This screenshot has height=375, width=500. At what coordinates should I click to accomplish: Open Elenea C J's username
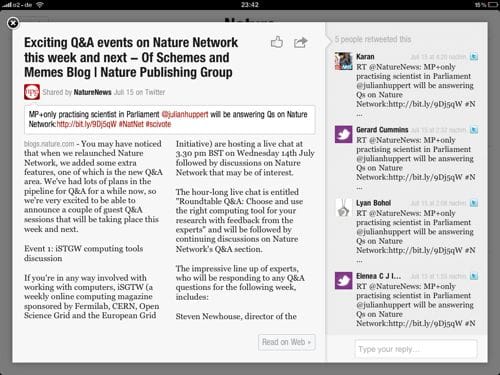coord(378,276)
